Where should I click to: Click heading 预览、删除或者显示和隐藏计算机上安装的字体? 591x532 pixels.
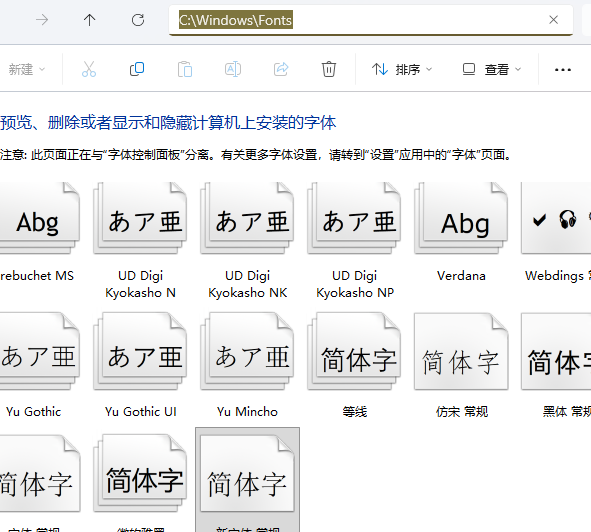[168, 123]
